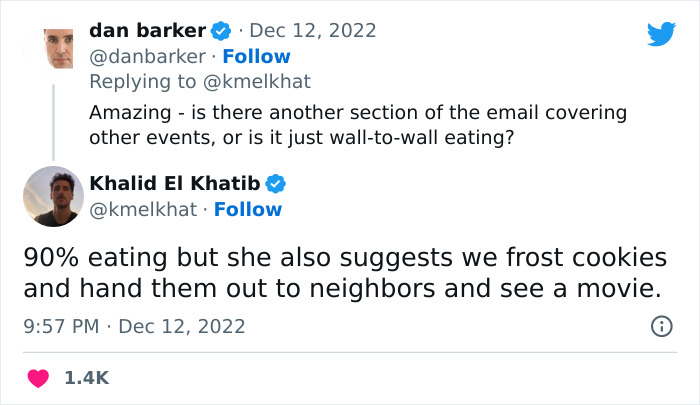
Task: View the 1.4K likes count
Action: [x=87, y=378]
